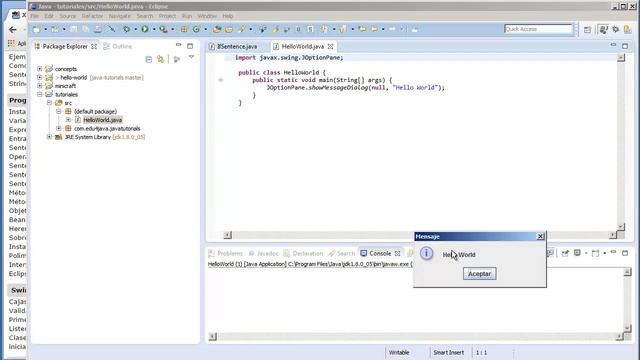Screen dimensions: 640x360
Task: Select HelloWorld.java in Package Explorer
Action: [102, 120]
